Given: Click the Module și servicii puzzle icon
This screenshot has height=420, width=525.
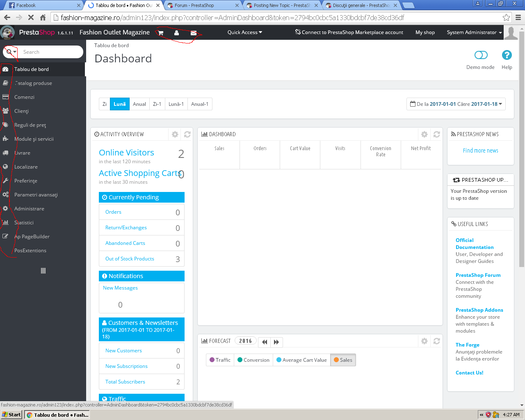Looking at the screenshot, I should coord(5,139).
